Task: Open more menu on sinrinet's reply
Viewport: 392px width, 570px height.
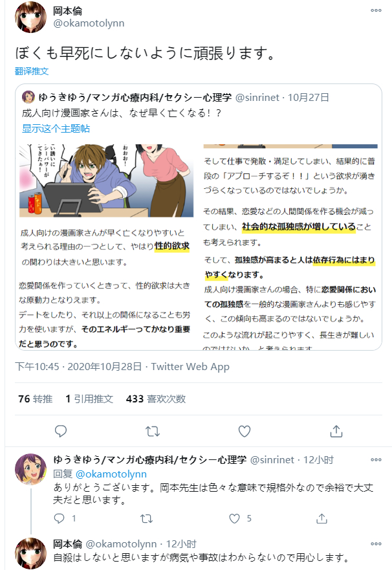Action: tap(376, 459)
